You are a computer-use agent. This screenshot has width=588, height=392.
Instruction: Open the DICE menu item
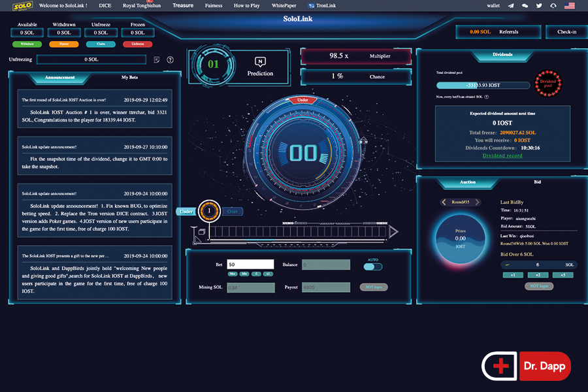click(x=105, y=6)
